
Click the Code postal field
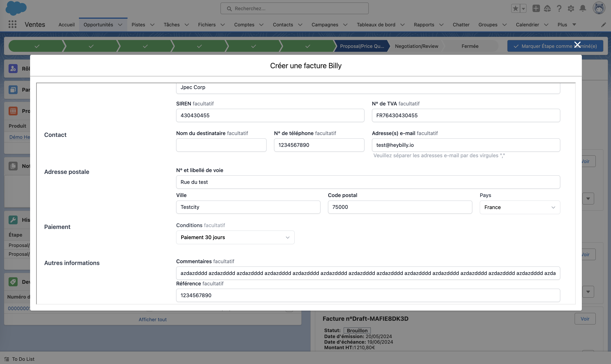tap(400, 207)
